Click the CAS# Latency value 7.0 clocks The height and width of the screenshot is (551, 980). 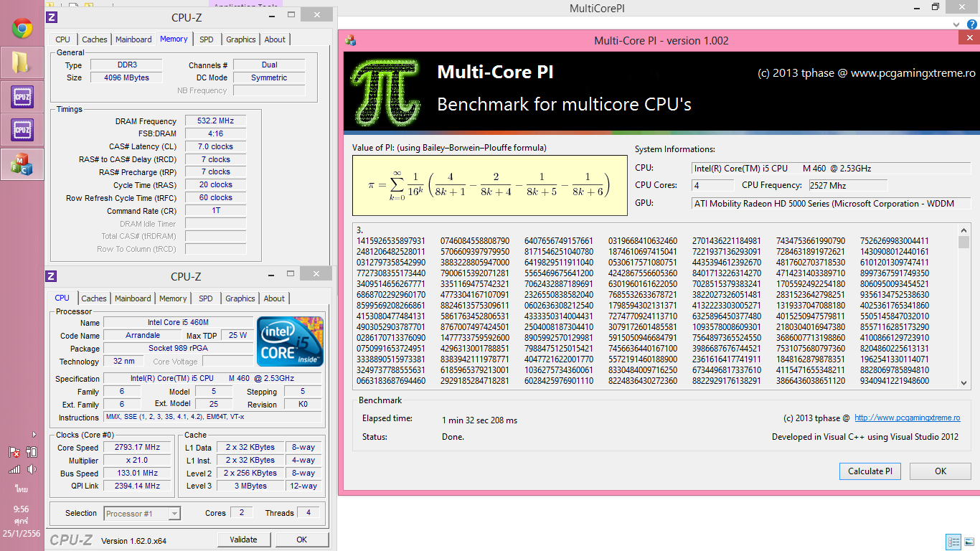click(x=215, y=146)
